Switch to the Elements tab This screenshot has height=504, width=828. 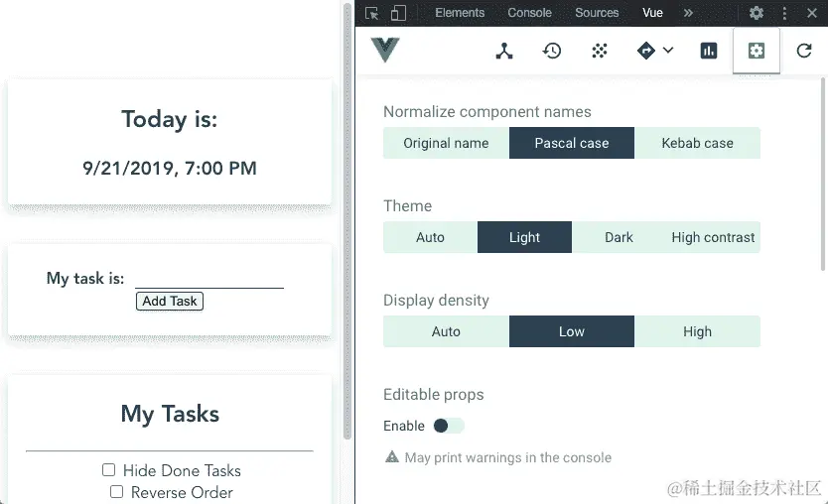[x=460, y=13]
